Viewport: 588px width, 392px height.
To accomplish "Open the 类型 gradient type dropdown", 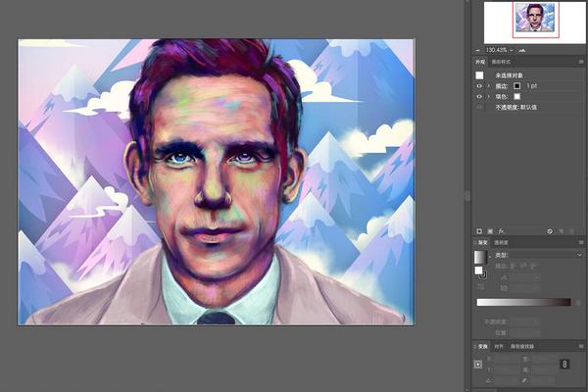I will tap(546, 255).
